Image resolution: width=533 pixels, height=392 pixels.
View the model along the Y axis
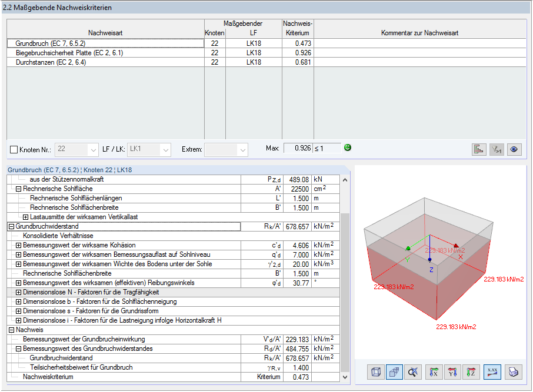pos(453,372)
